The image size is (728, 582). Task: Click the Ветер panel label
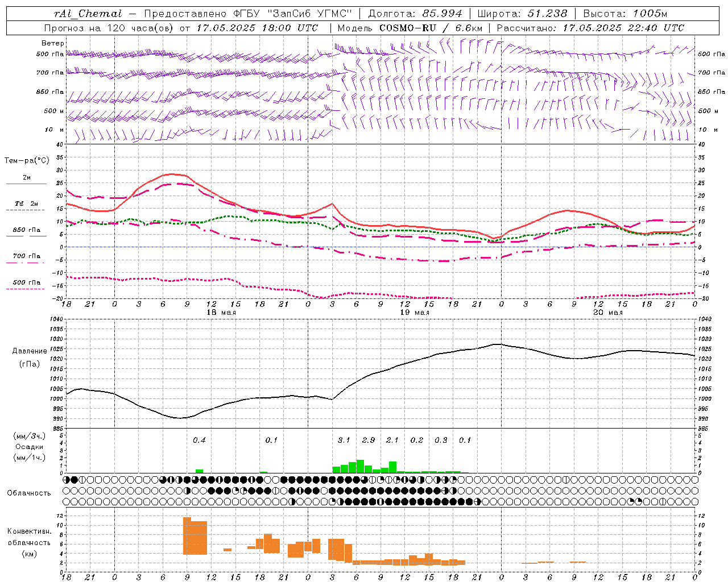pos(53,43)
